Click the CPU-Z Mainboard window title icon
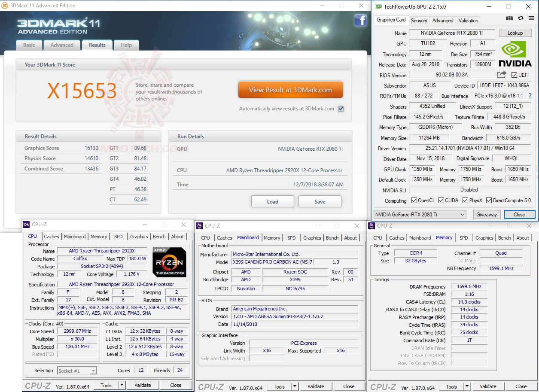539x392 pixels. tap(200, 226)
